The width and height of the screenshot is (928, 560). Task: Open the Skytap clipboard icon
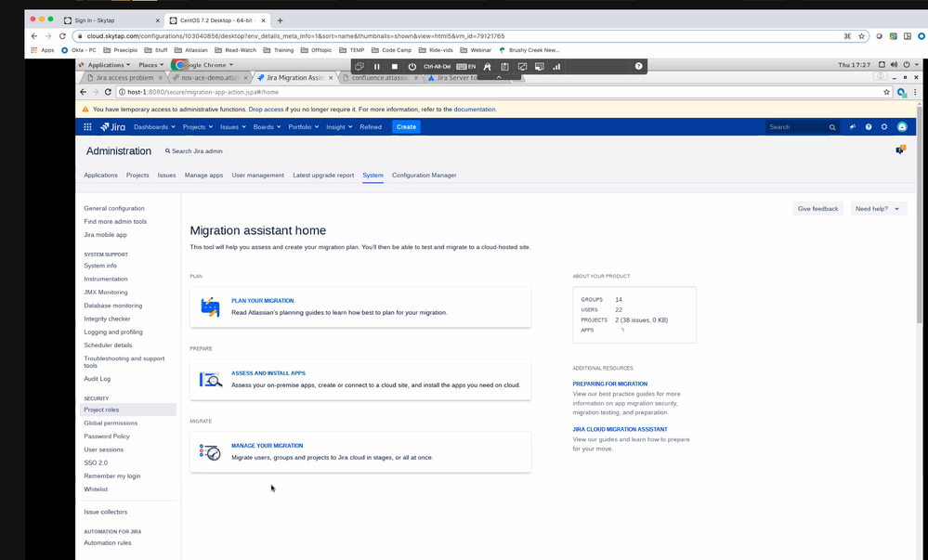pos(504,66)
